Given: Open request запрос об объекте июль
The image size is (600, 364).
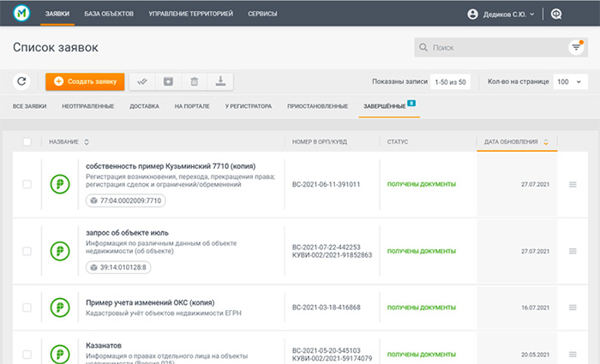Looking at the screenshot, I should click(x=127, y=233).
